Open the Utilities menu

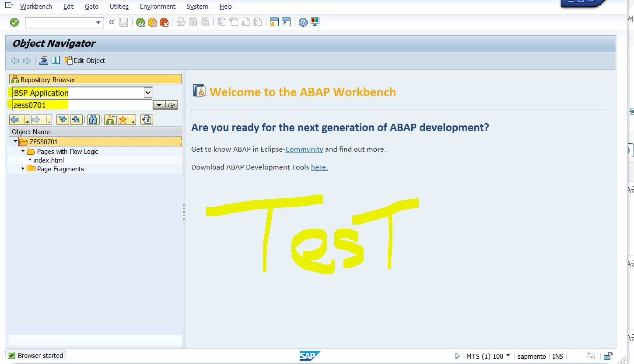119,7
